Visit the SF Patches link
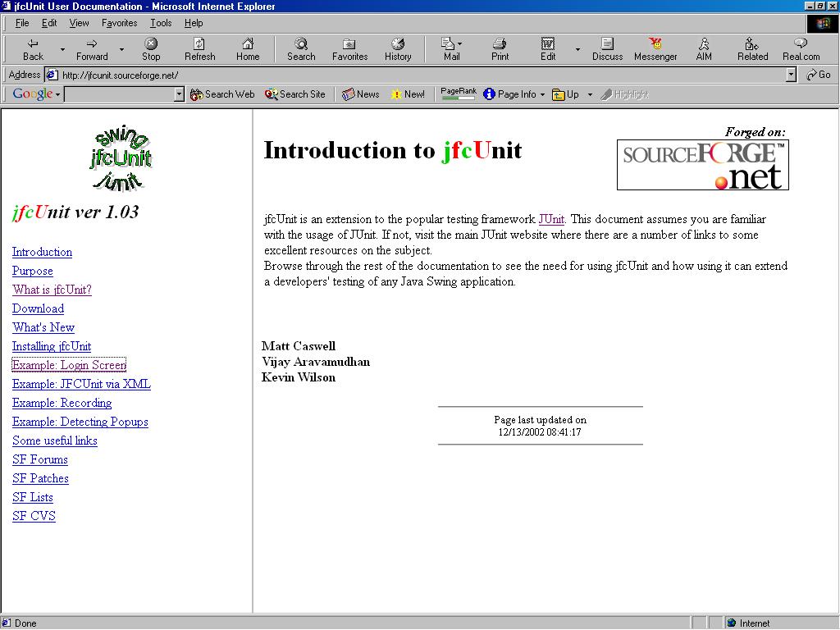Screen dimensions: 840x630 tap(41, 478)
